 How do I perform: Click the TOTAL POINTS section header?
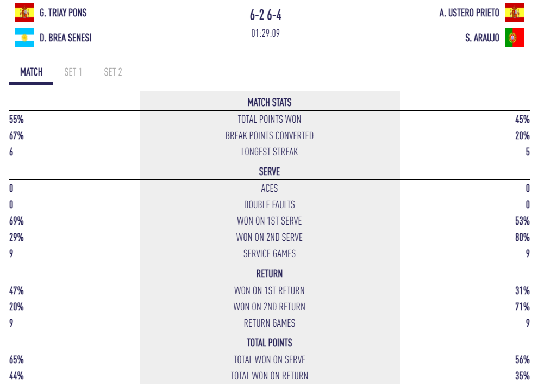point(270,343)
